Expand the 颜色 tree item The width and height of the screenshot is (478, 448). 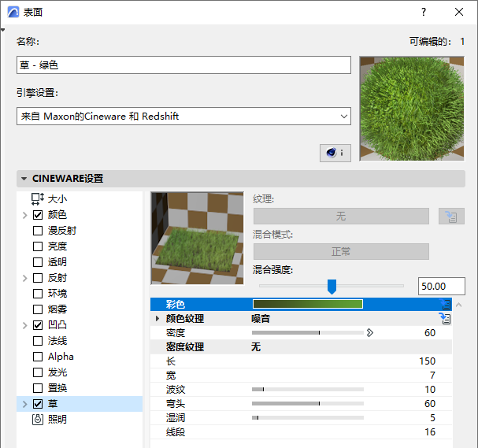click(25, 215)
